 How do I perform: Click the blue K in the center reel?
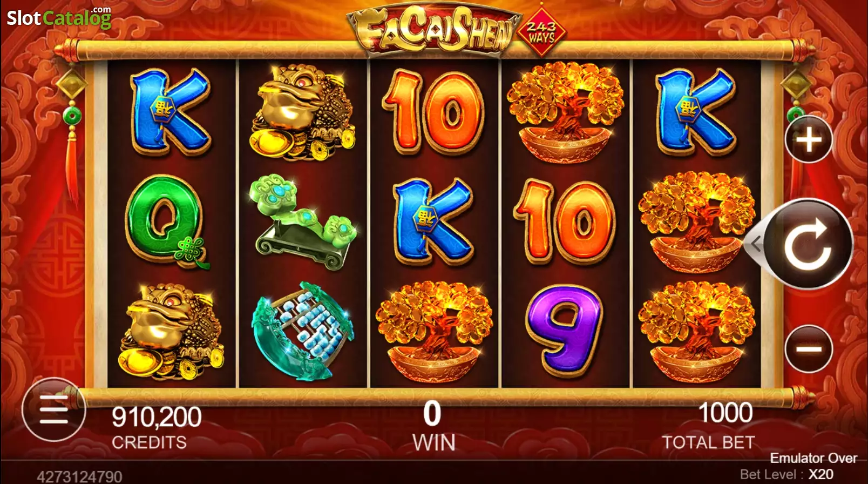tap(435, 221)
